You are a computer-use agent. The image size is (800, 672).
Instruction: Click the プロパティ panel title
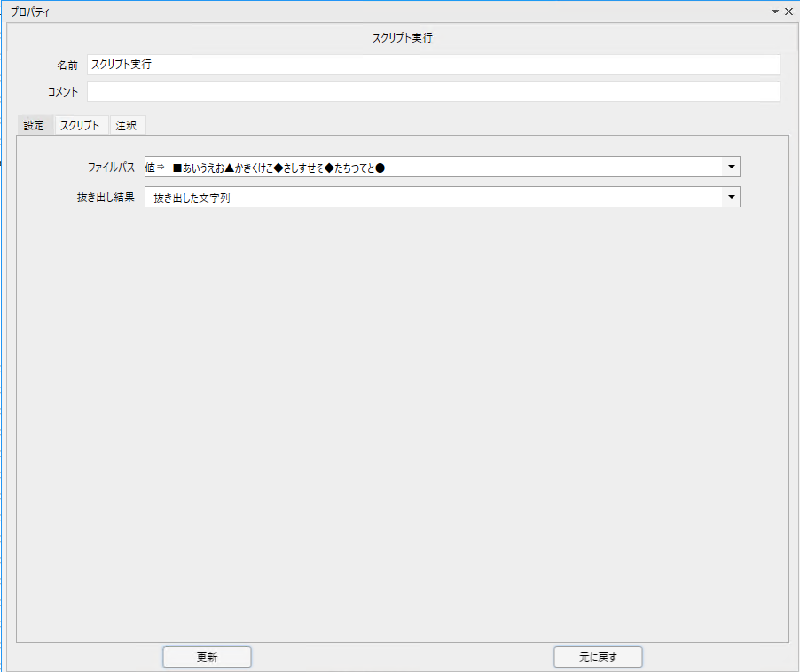coord(29,12)
